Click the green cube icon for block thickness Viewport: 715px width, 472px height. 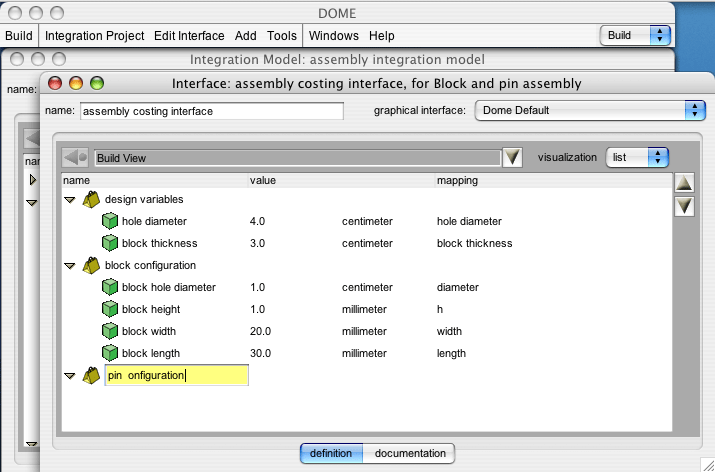(x=109, y=243)
